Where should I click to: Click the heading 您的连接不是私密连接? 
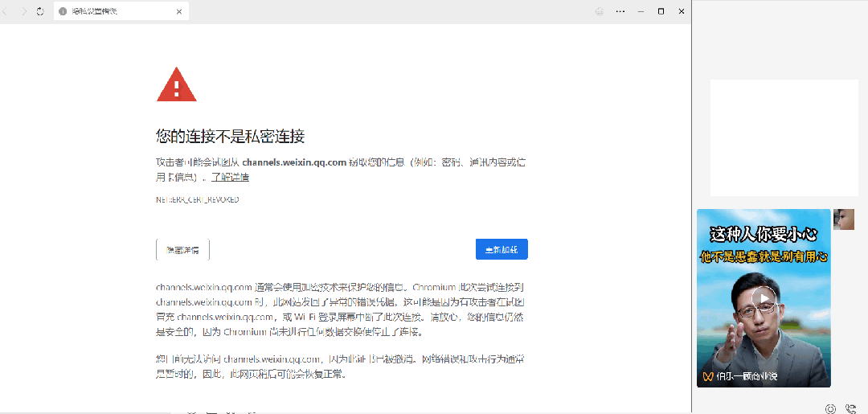pos(231,136)
